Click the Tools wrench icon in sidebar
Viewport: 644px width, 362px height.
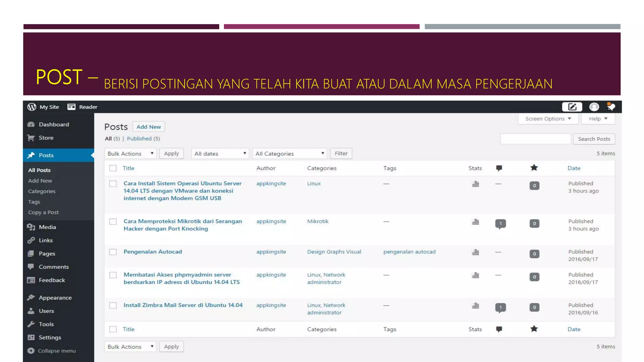[x=31, y=324]
